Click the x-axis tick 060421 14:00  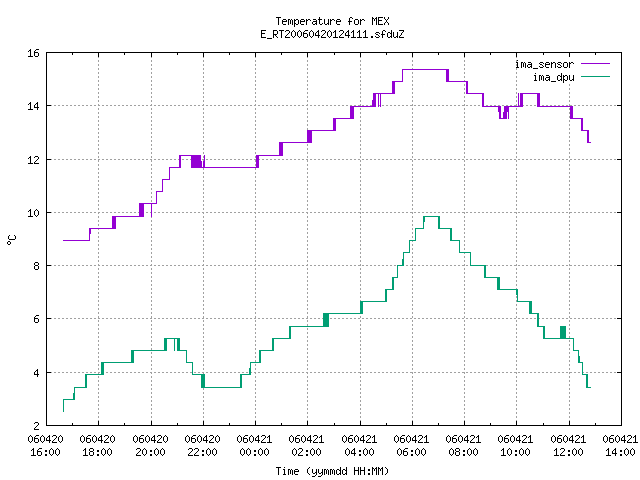[620, 446]
